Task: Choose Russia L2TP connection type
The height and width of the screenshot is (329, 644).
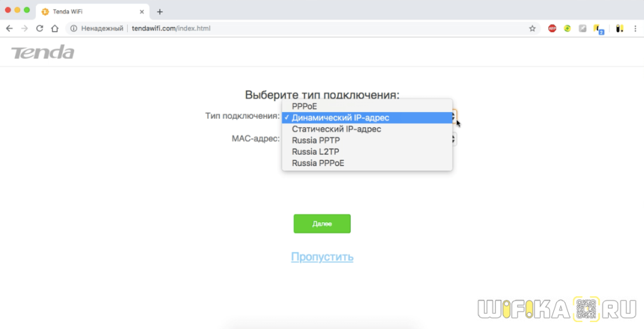Action: [315, 152]
